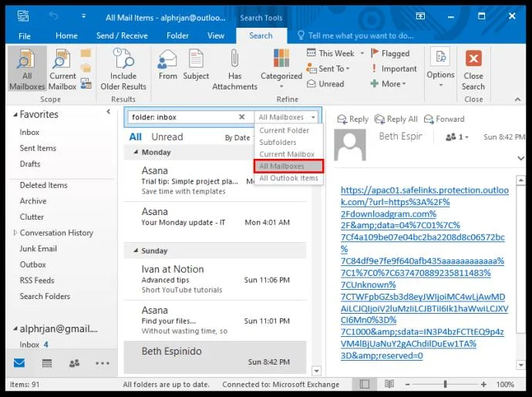Click the zoom slider in status bar
The height and width of the screenshot is (397, 532).
(445, 384)
